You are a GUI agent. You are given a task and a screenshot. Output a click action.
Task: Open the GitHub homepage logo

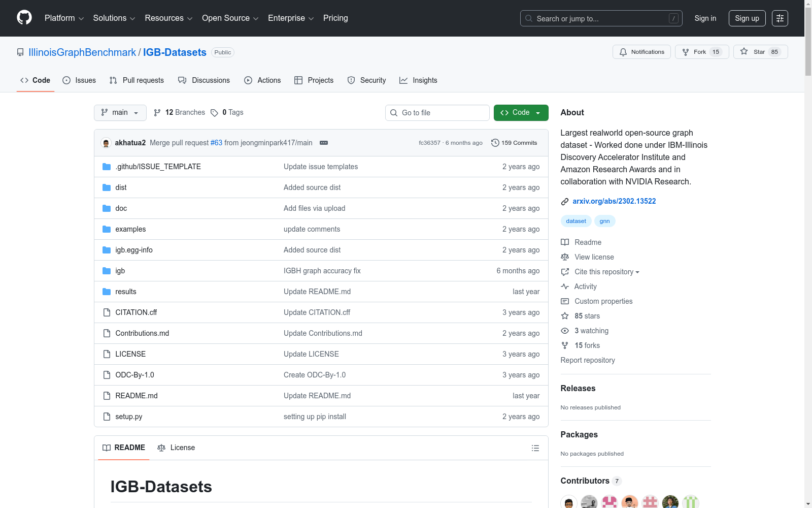pos(24,18)
